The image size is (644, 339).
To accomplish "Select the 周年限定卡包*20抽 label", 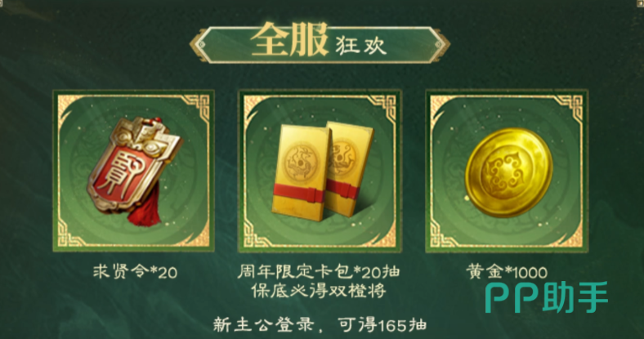I will [319, 271].
